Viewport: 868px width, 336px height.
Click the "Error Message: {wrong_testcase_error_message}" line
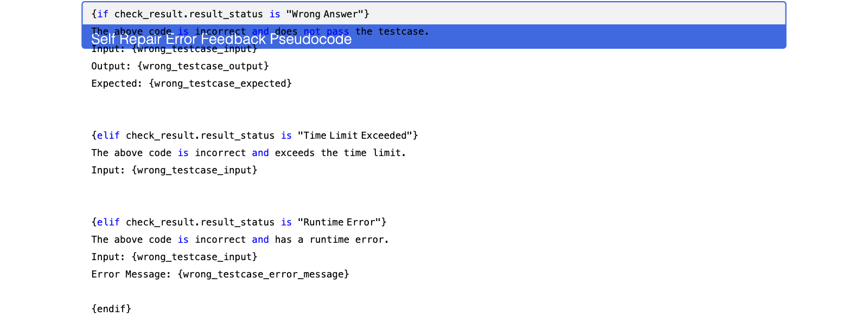220,274
